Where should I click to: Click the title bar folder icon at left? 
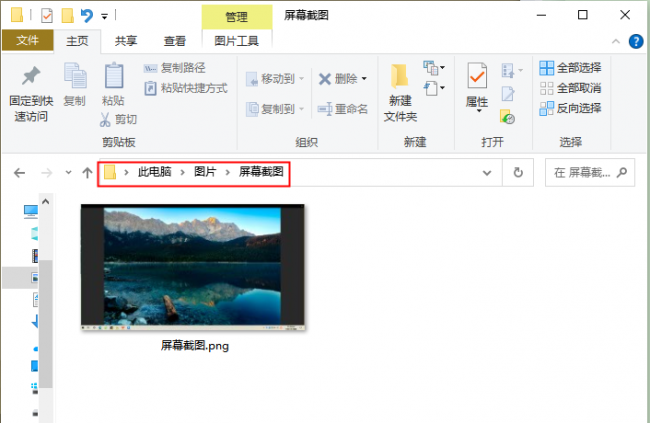17,15
